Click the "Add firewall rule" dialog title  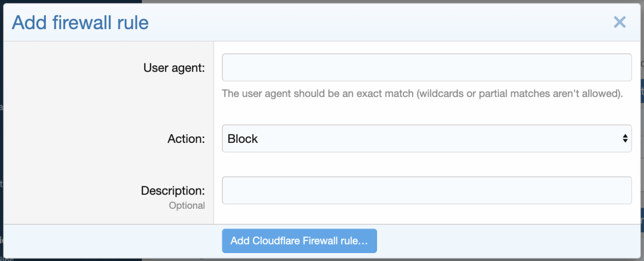[80, 23]
